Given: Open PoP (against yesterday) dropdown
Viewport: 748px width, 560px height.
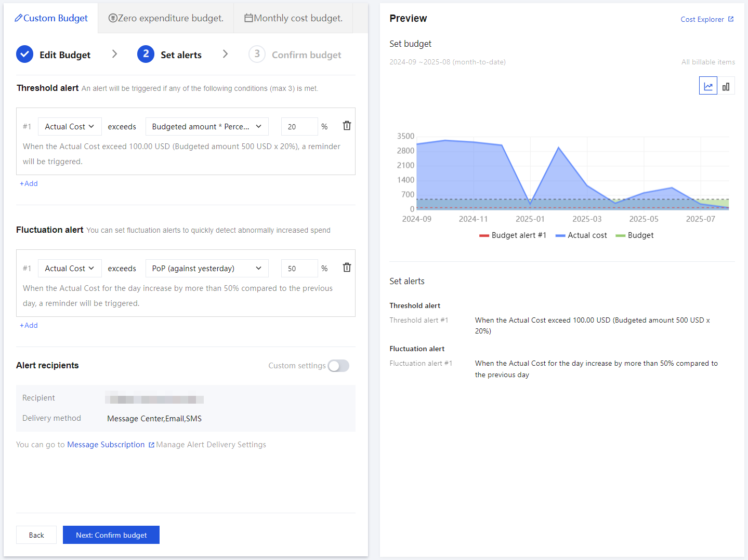Looking at the screenshot, I should (x=207, y=269).
